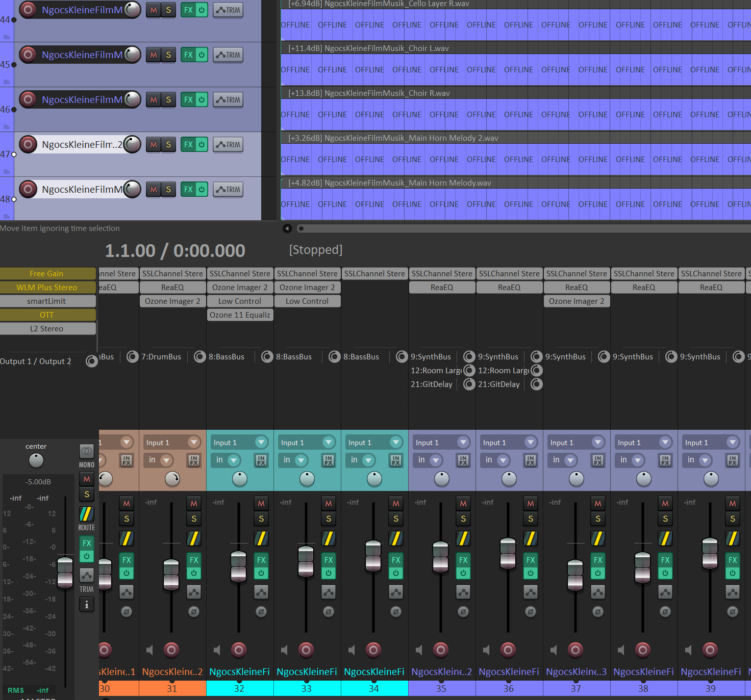Open the Free Gain master plugin
751x700 pixels.
(47, 274)
